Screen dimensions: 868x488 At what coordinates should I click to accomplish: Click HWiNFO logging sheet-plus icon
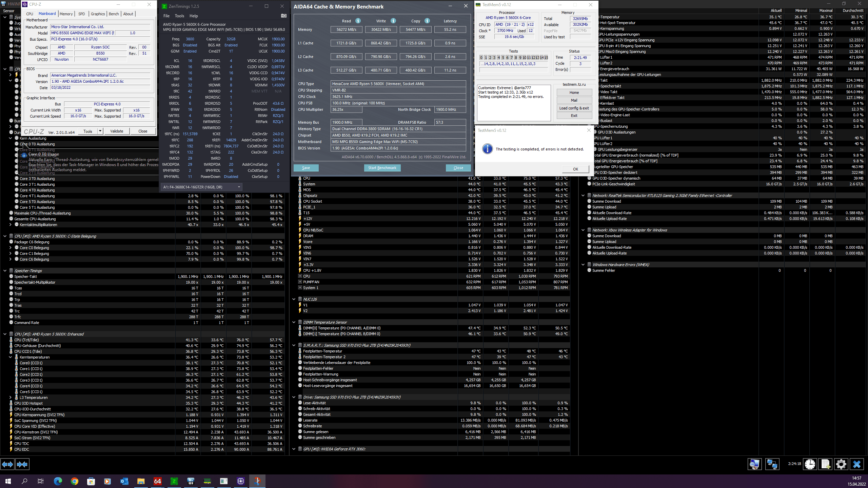826,464
